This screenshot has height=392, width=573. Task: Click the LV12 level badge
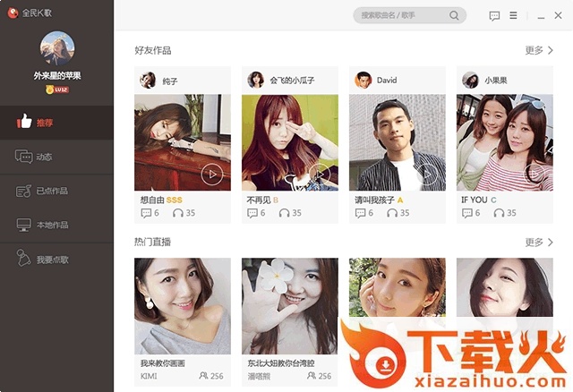click(57, 89)
